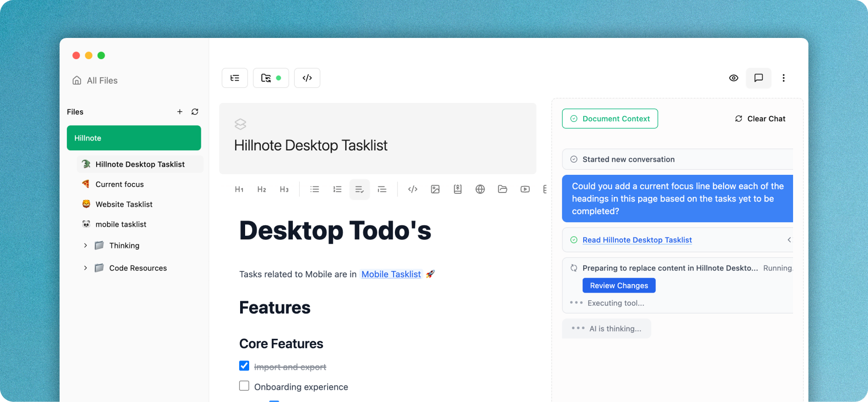Open the Read Hillnote Desktop Tasklist link
This screenshot has height=402, width=868.
click(637, 240)
